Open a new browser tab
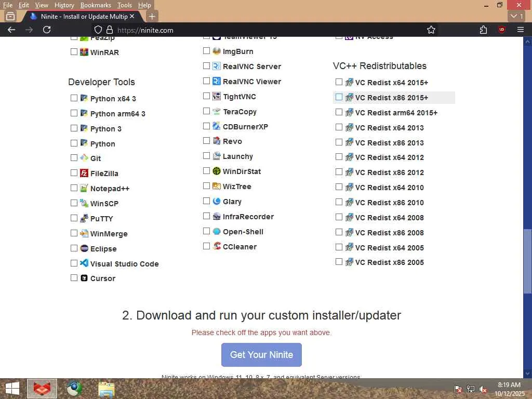The image size is (532, 399). (152, 16)
